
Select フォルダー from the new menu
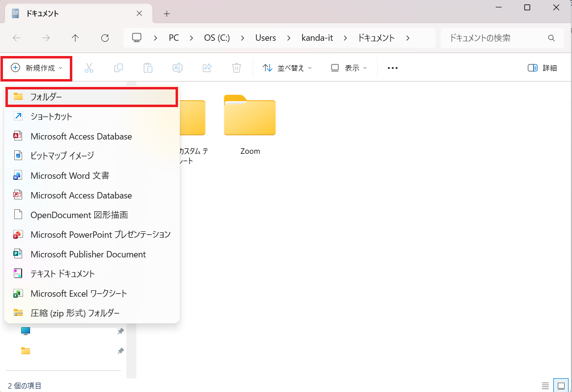pyautogui.click(x=91, y=97)
